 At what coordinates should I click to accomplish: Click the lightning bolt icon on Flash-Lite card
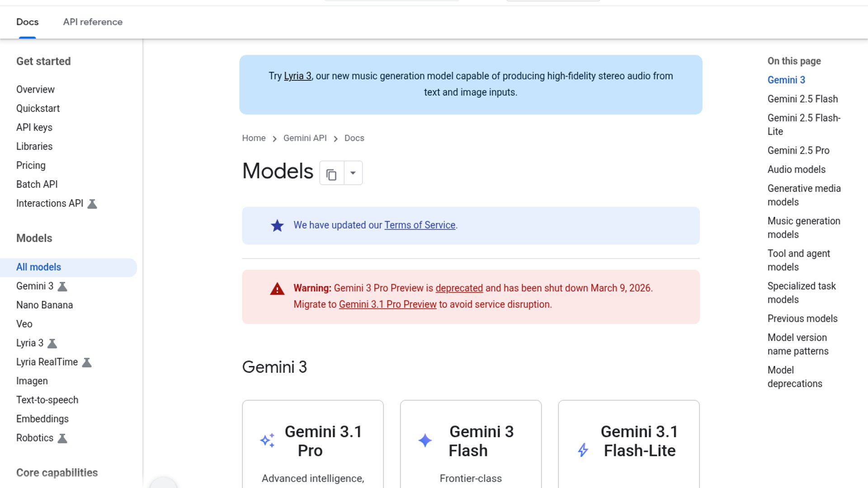[x=583, y=450]
